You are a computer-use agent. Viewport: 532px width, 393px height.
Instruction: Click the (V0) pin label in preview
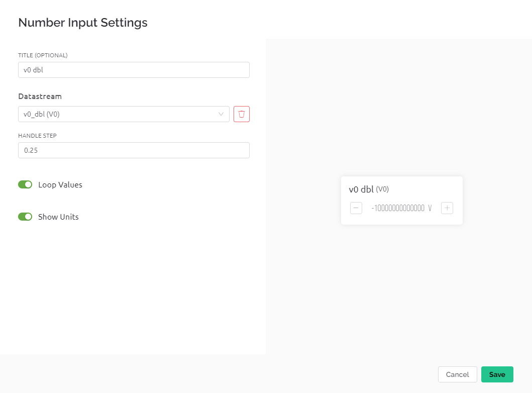click(382, 189)
